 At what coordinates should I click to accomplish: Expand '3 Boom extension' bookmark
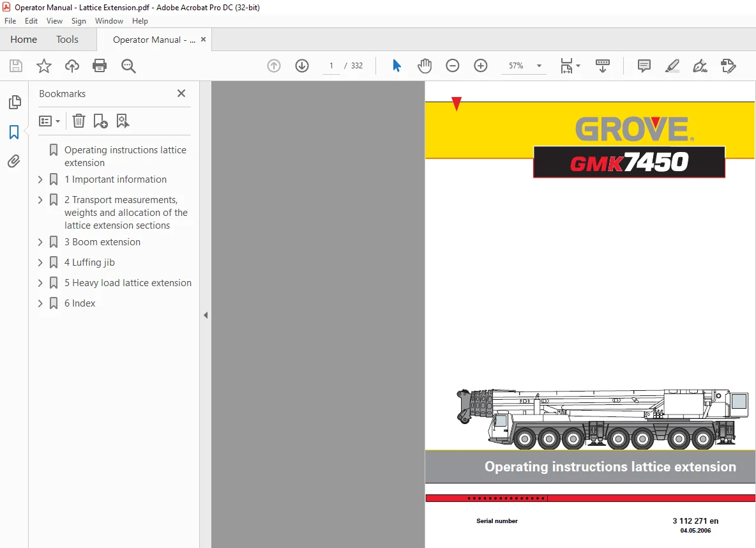[40, 242]
